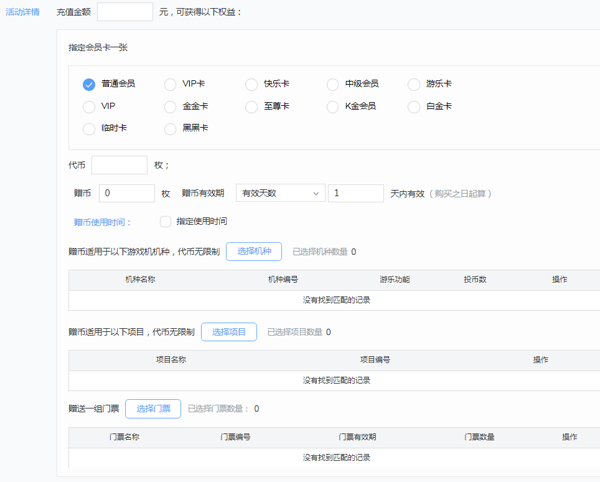Select the K金会员 radio option
Viewport: 600px width, 482px height.
click(x=333, y=107)
